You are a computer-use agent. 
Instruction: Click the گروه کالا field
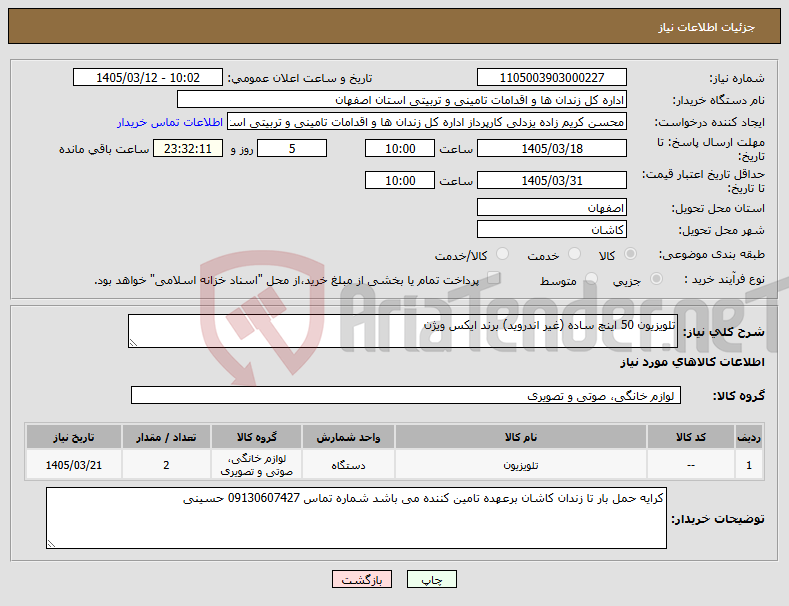pos(406,396)
